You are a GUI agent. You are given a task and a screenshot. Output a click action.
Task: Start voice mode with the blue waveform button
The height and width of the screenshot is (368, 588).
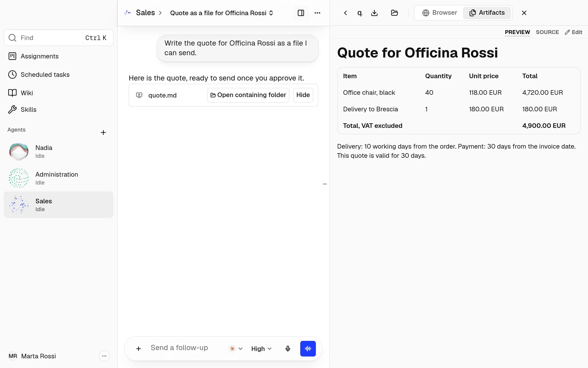[x=308, y=348]
